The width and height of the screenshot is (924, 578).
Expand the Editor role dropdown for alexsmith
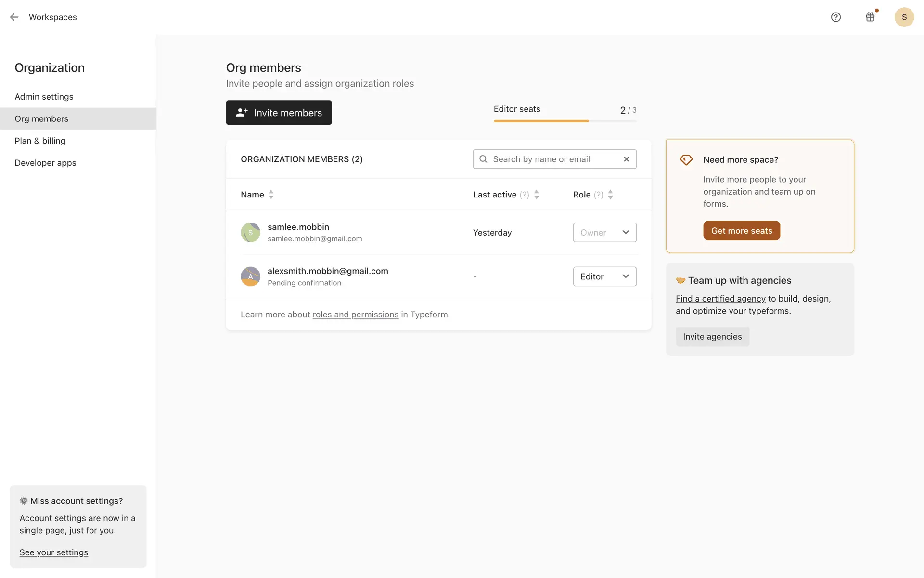click(604, 276)
